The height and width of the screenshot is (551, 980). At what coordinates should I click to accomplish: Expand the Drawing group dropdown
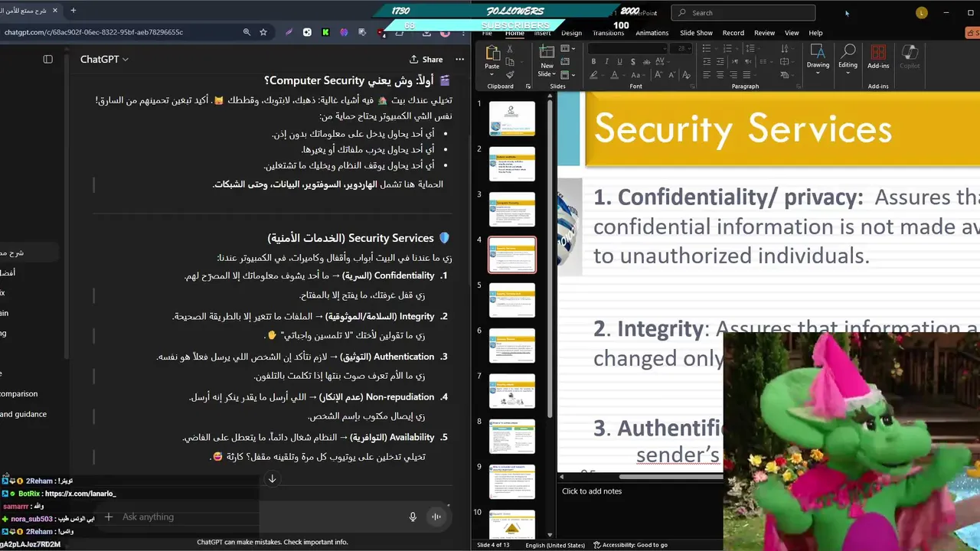pos(818,57)
